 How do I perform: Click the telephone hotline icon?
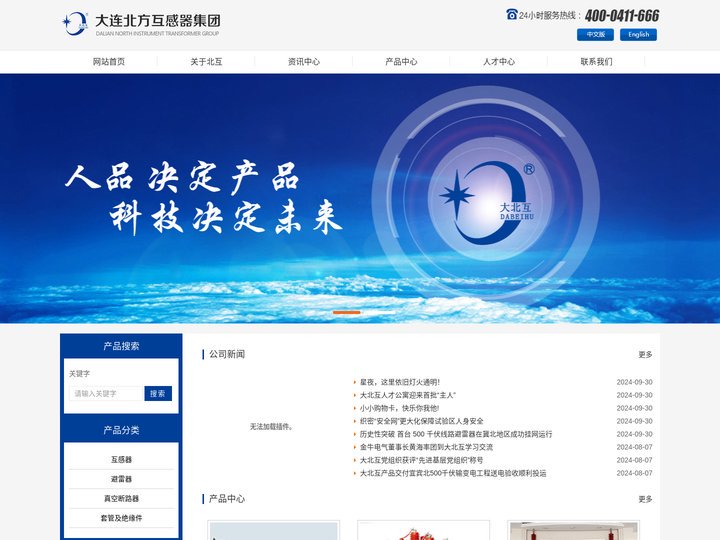pos(512,15)
